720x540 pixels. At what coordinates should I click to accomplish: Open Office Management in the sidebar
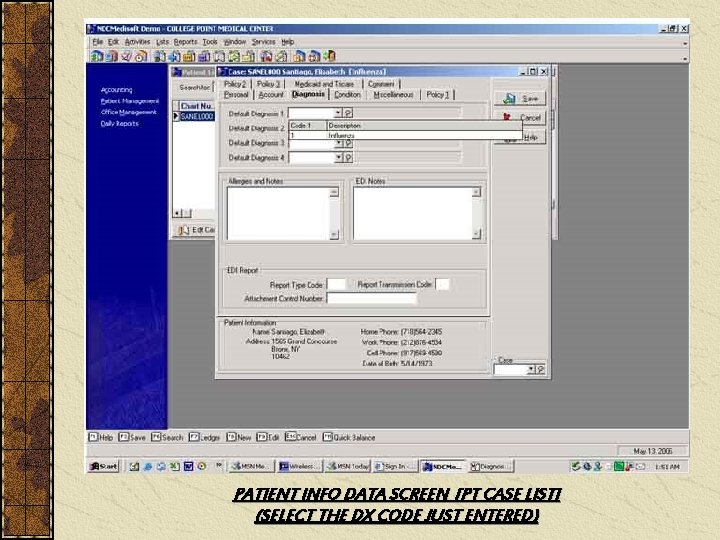[129, 112]
